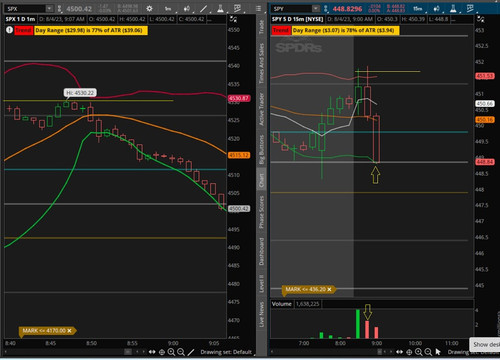Click the SPX pan left-right arrows icon
Viewport: 500px width, 360px height.
pos(152,352)
